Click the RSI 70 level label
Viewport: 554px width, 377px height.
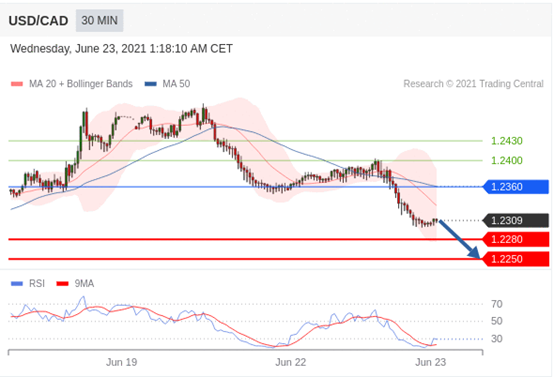click(x=497, y=304)
